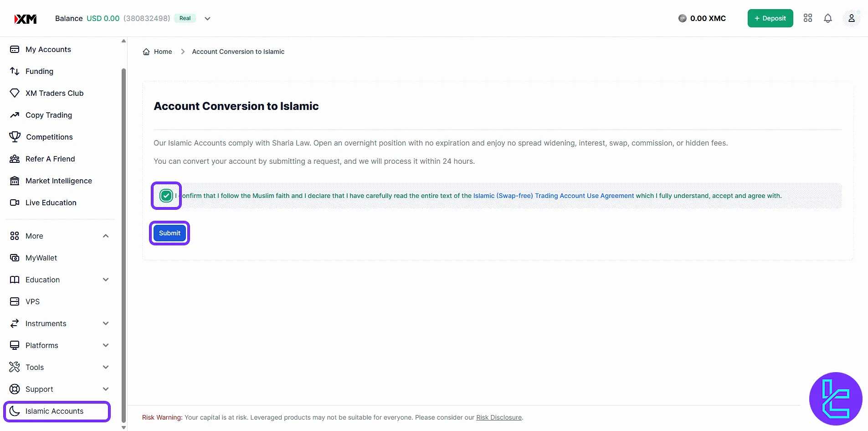Image resolution: width=868 pixels, height=431 pixels.
Task: Open the notifications bell
Action: click(x=828, y=18)
